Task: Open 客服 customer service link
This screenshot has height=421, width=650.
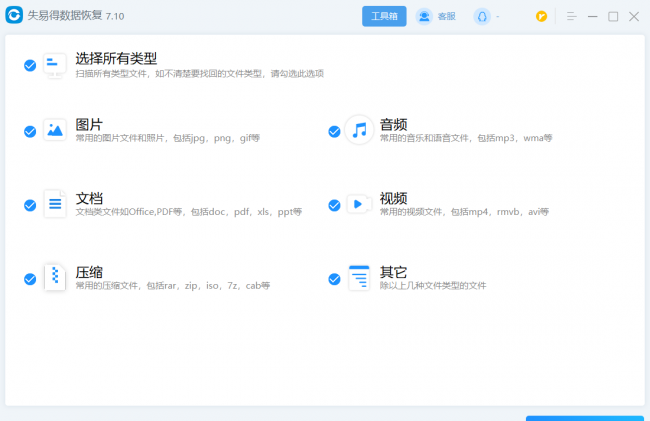Action: point(446,17)
